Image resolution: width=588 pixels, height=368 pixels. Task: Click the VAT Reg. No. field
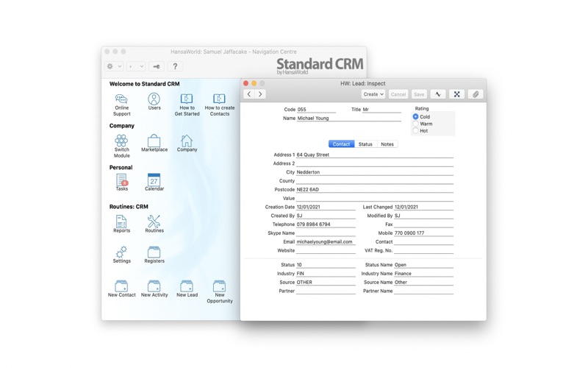[424, 250]
